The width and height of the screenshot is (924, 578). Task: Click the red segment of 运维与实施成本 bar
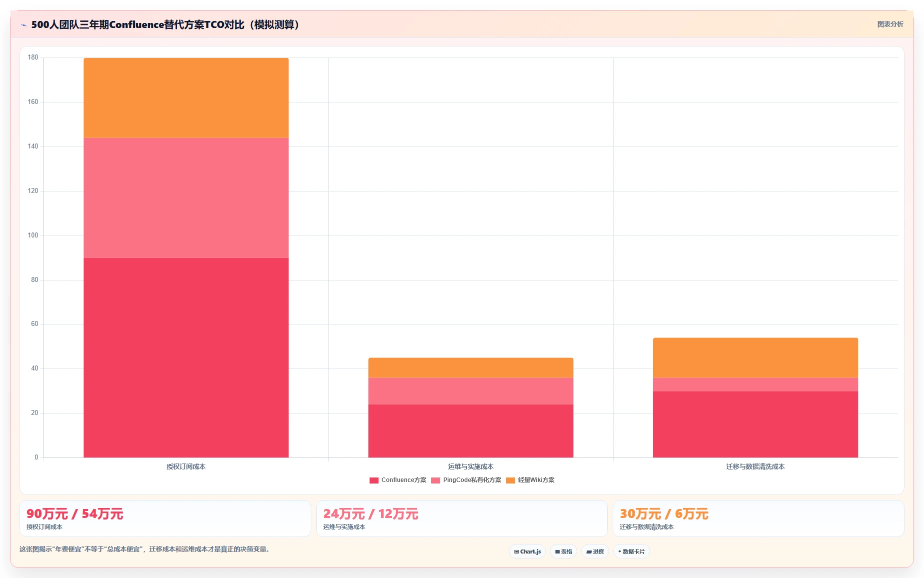point(471,431)
